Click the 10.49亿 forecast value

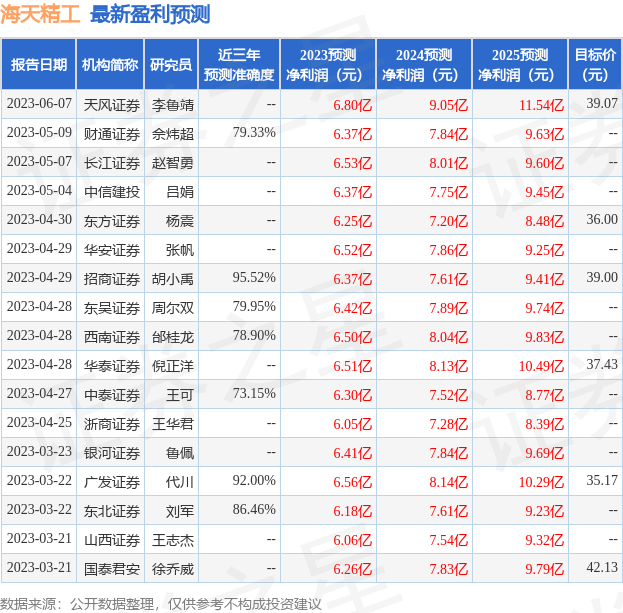click(x=542, y=366)
